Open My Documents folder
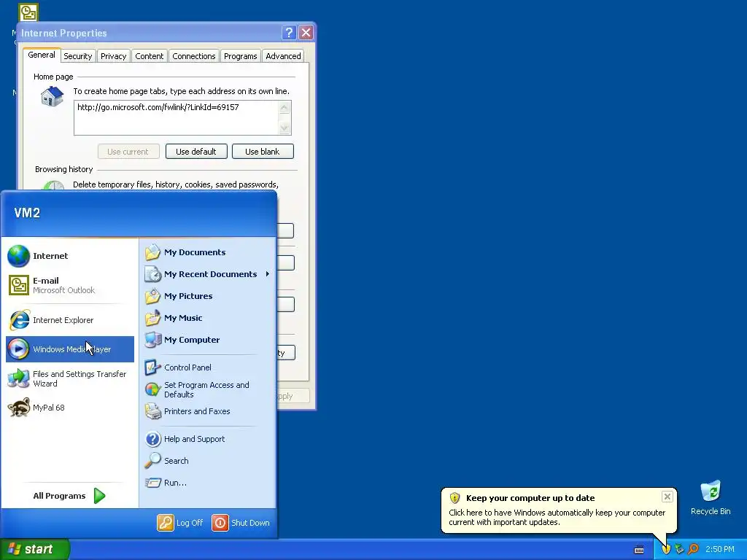Screen dimensions: 747x560 coord(207,252)
